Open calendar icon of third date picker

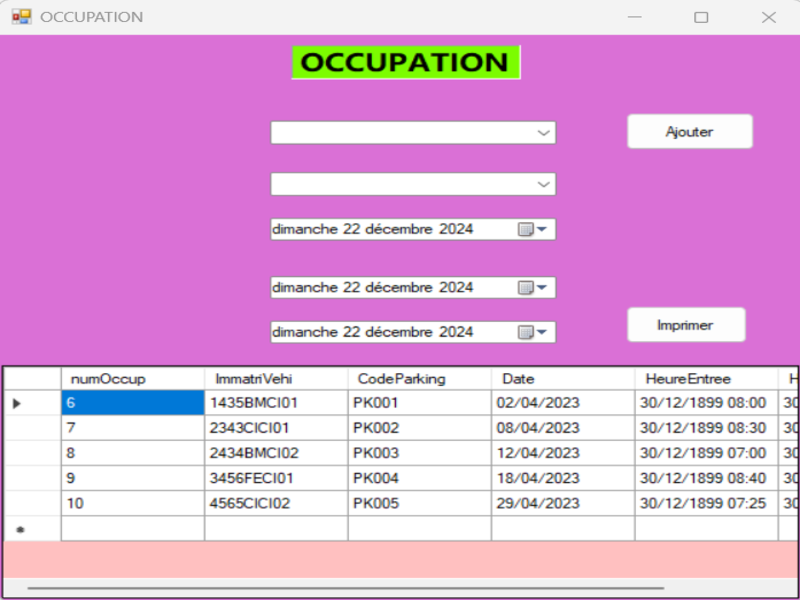[532, 332]
